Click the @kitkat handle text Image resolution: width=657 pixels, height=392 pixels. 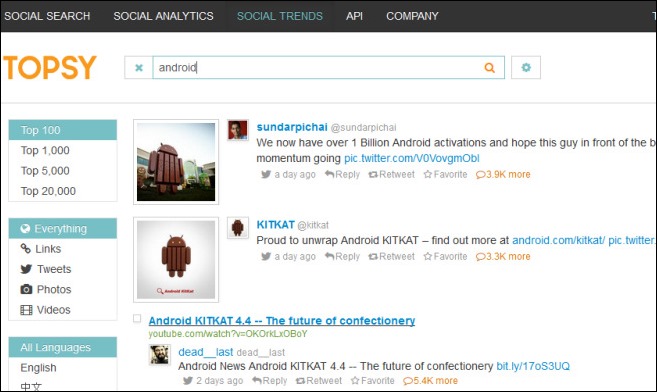pyautogui.click(x=313, y=225)
